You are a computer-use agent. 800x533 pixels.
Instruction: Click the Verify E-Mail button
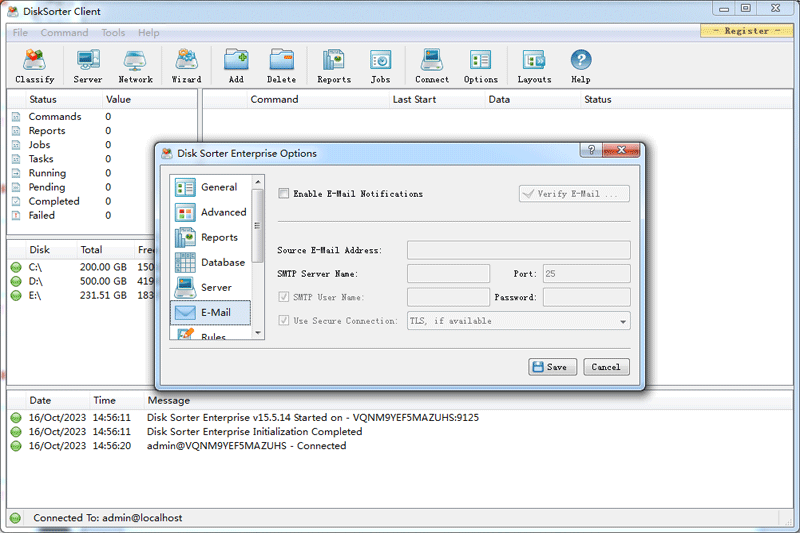(x=574, y=194)
